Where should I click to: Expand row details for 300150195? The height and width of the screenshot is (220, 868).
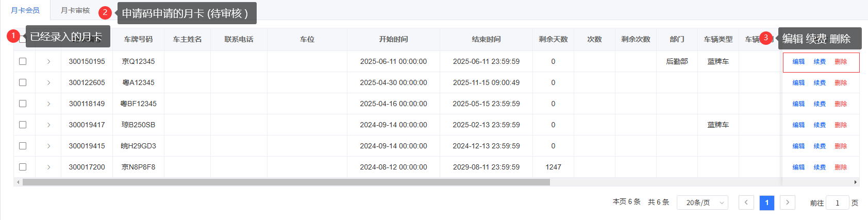pos(48,61)
